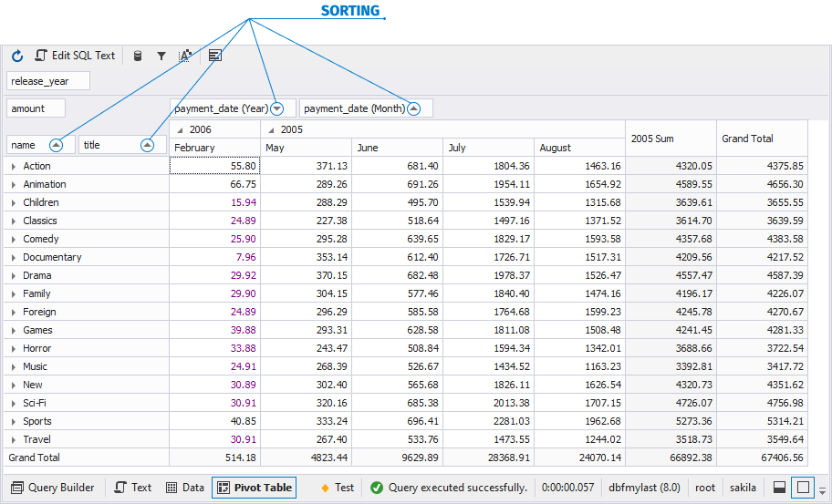The height and width of the screenshot is (504, 832).
Task: Toggle sort on payment_date (Month) field
Action: pos(413,108)
